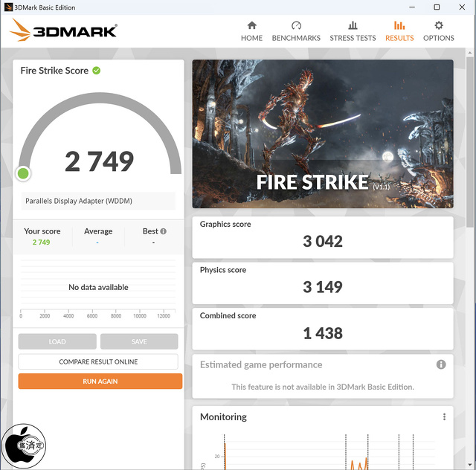Click the OPTIONS label in navigation

pos(439,38)
